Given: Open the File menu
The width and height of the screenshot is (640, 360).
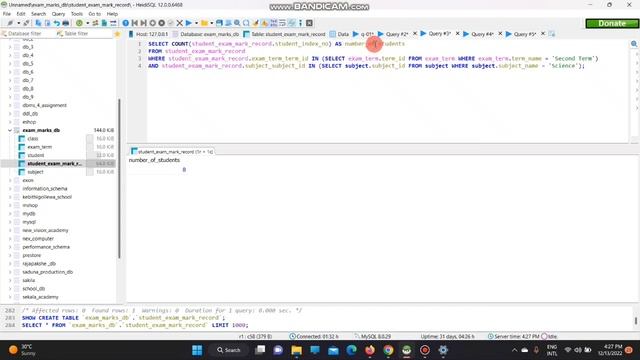Looking at the screenshot, I should coord(7,14).
